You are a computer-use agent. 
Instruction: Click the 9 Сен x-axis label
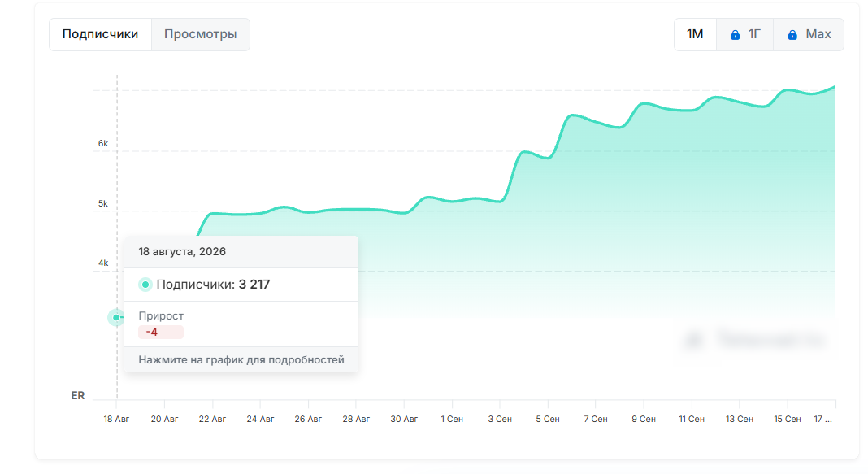(x=643, y=420)
